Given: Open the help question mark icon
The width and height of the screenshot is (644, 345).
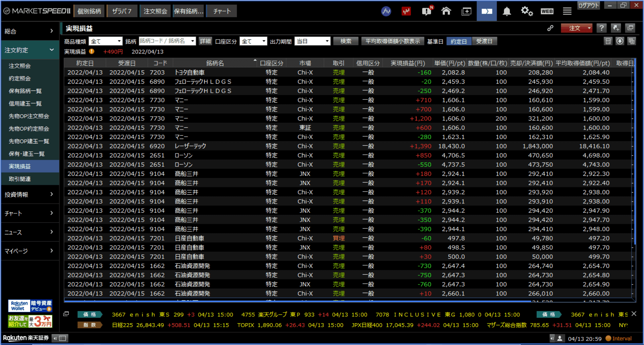Looking at the screenshot, I should click(601, 28).
